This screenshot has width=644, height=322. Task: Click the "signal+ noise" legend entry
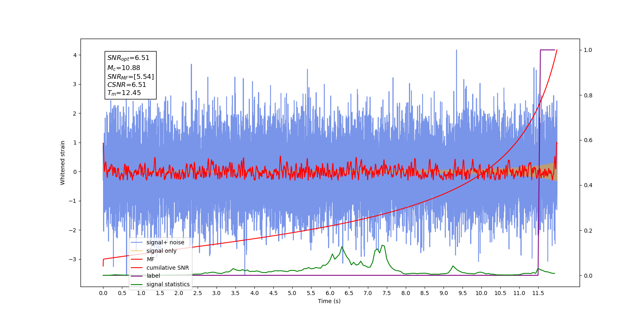(x=165, y=242)
